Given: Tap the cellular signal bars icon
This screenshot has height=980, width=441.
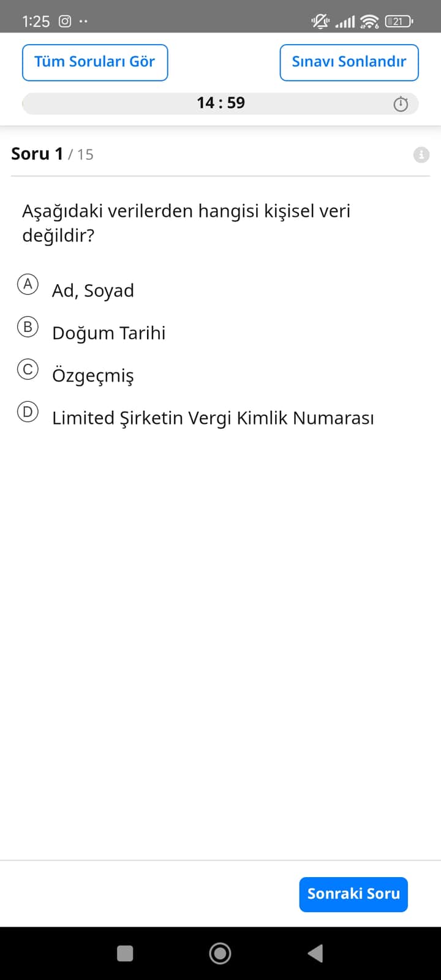Looking at the screenshot, I should tap(345, 22).
